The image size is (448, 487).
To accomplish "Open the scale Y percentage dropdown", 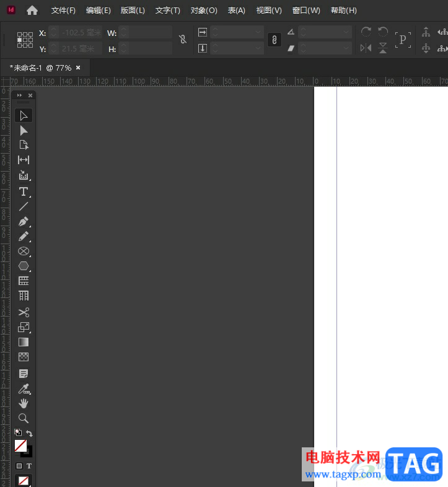I will pyautogui.click(x=258, y=48).
